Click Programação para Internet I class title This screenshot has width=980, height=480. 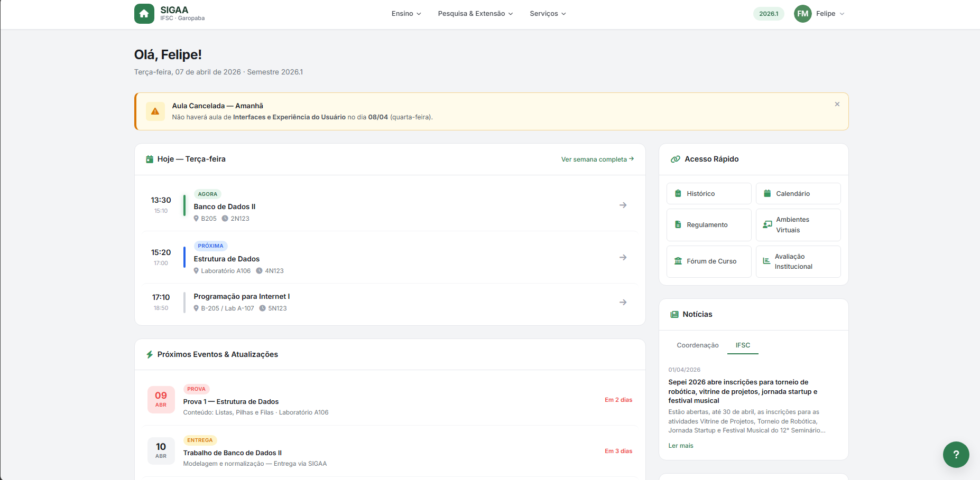(x=242, y=296)
